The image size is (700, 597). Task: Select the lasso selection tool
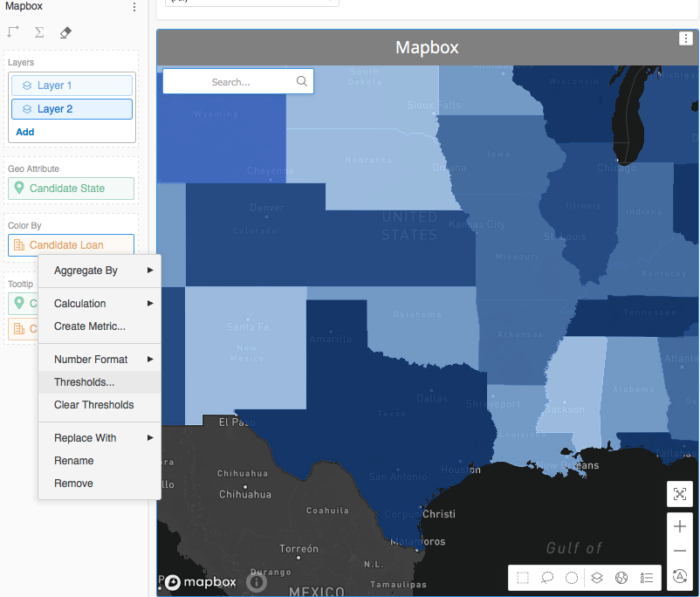tap(547, 577)
